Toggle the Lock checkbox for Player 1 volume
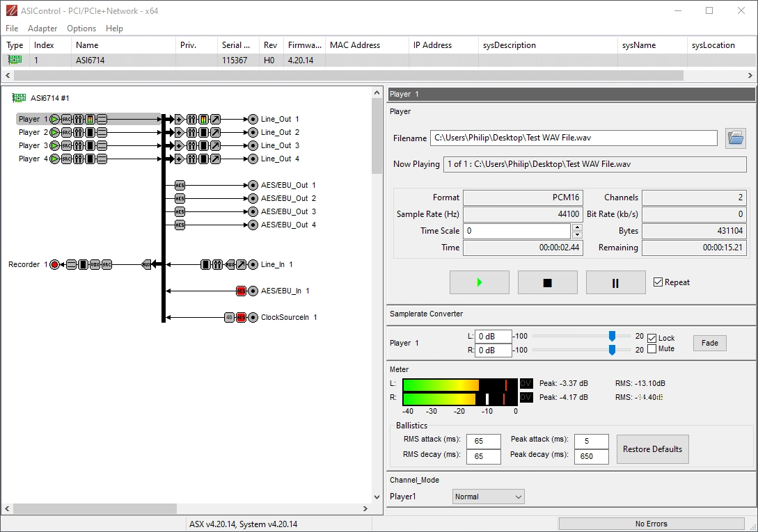758x532 pixels. [x=652, y=338]
